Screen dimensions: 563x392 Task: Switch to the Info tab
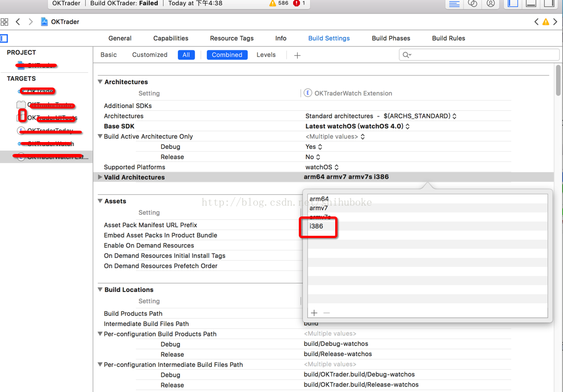(281, 39)
